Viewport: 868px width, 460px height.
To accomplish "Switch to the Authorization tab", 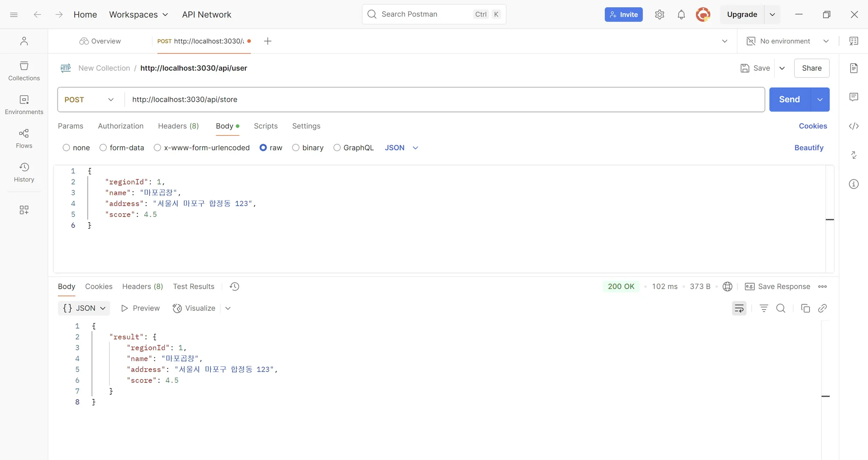I will (x=120, y=126).
